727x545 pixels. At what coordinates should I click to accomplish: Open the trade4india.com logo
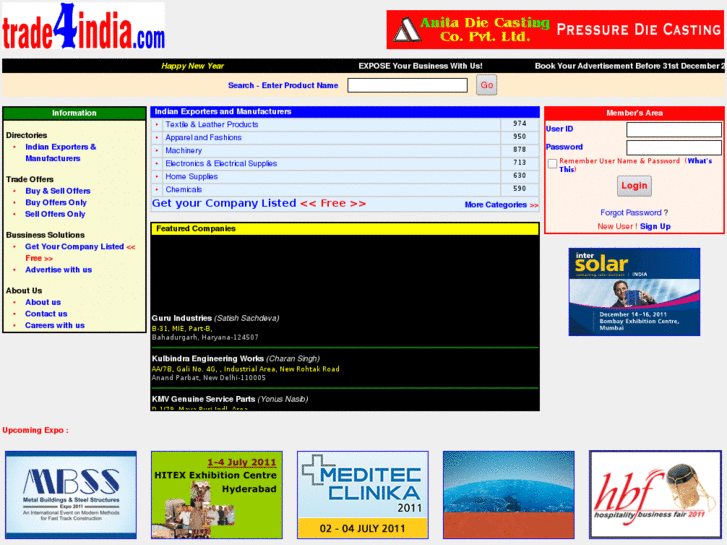pos(83,26)
